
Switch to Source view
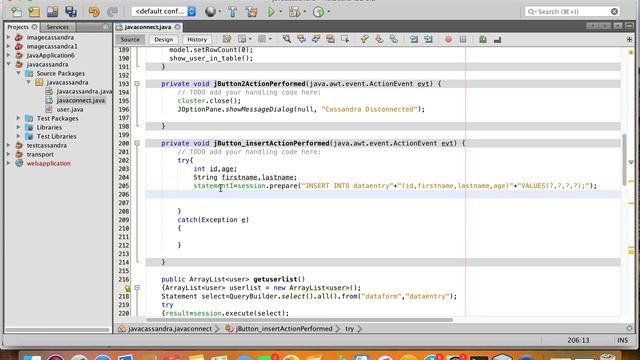(x=130, y=40)
